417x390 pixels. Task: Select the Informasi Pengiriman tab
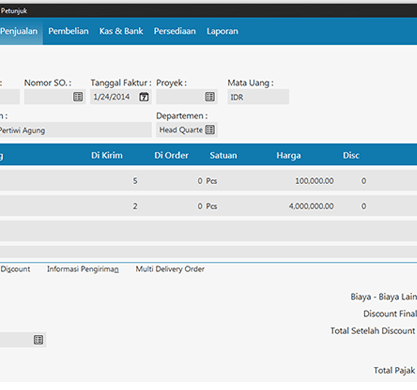coord(83,269)
